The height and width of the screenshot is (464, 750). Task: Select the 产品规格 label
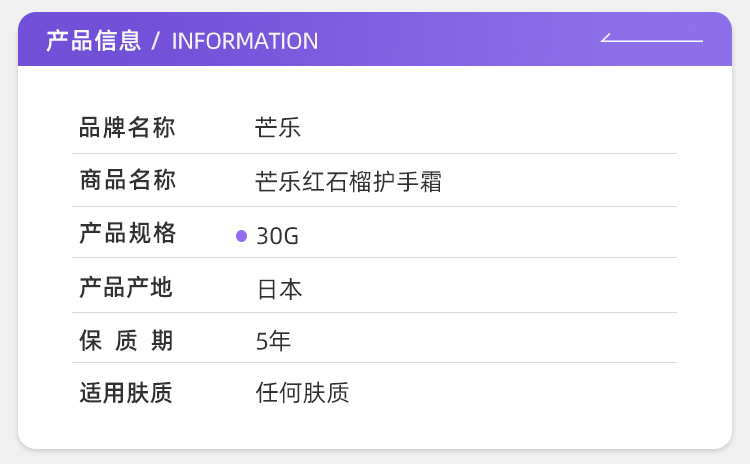(x=128, y=233)
